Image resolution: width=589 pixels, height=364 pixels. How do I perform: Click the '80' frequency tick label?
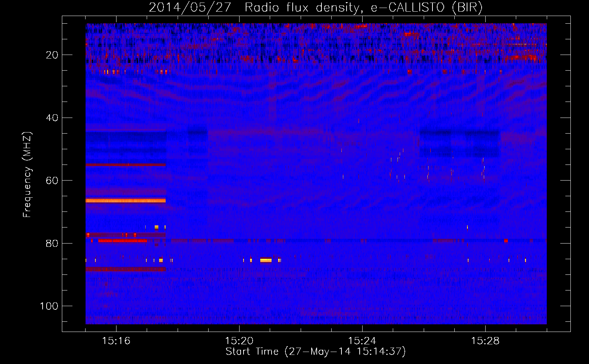coord(52,244)
